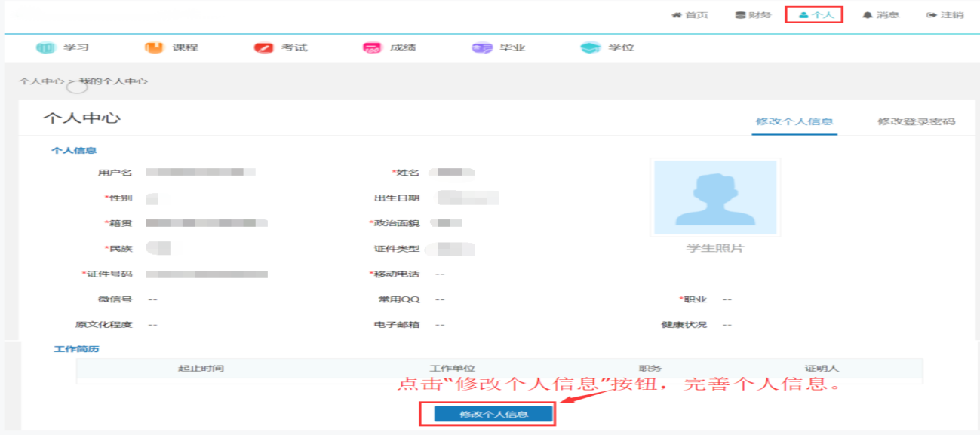Image resolution: width=980 pixels, height=435 pixels.
Task: Click the 考试 red exam icon
Action: pos(263,47)
